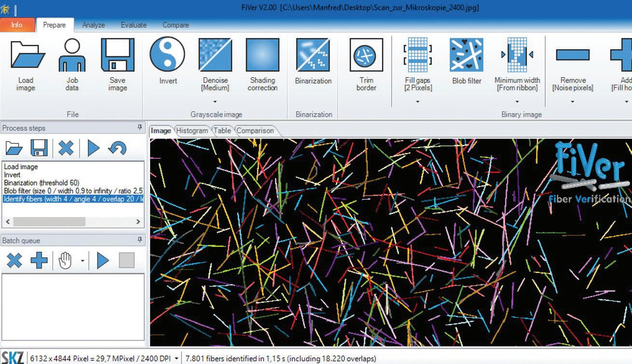Switch to the Histogram view tab
632x364 pixels.
(192, 131)
